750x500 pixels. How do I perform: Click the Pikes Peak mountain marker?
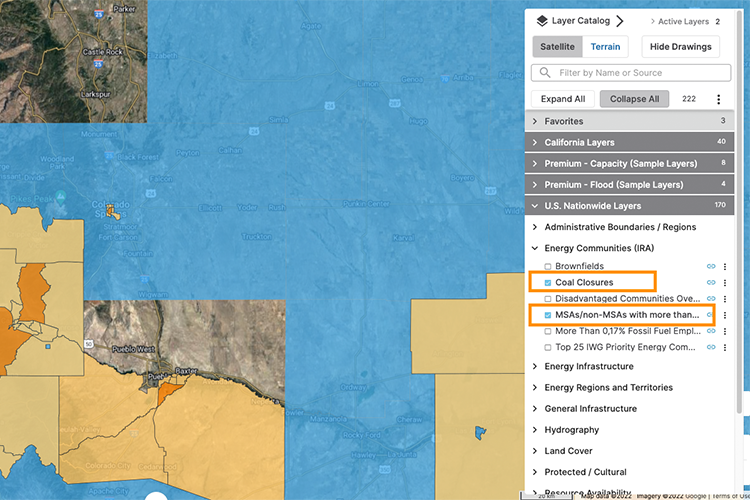click(60, 196)
